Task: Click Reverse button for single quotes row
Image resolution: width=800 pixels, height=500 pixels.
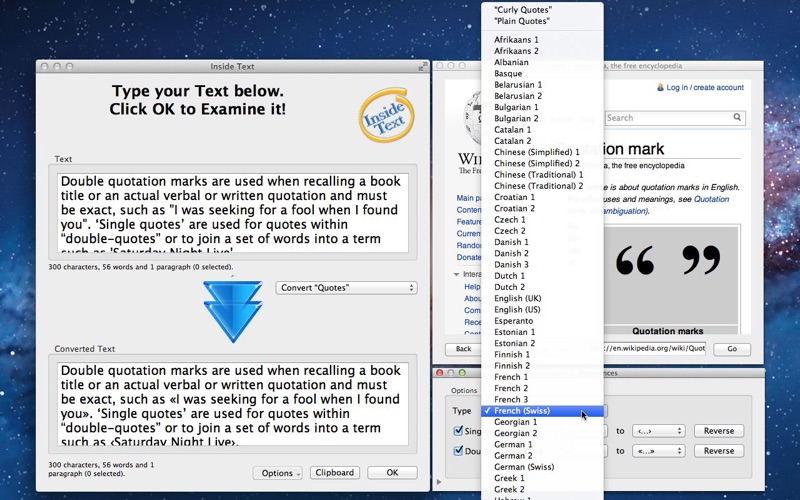Action: (x=719, y=431)
